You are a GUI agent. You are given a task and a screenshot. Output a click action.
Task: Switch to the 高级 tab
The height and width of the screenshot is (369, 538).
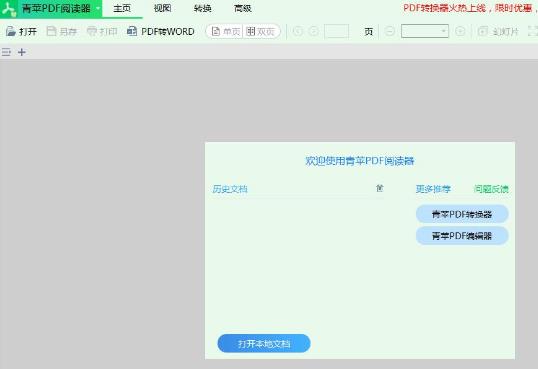pos(243,8)
